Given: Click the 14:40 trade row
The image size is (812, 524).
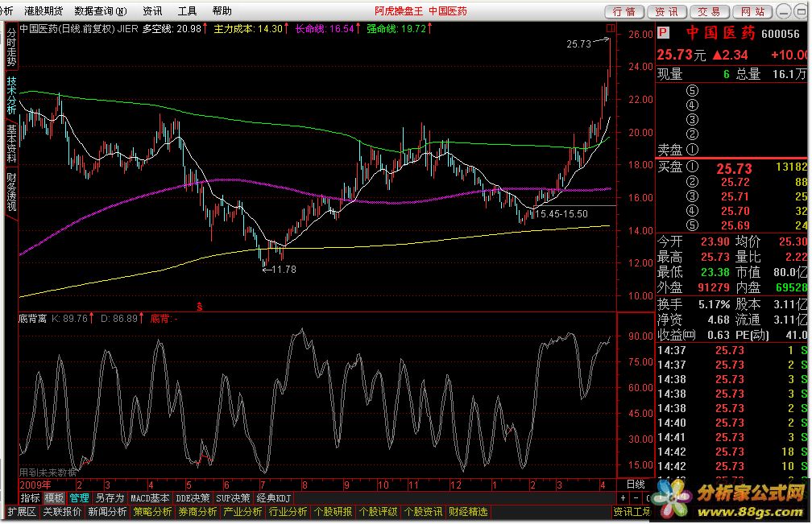Looking at the screenshot, I should 732,423.
